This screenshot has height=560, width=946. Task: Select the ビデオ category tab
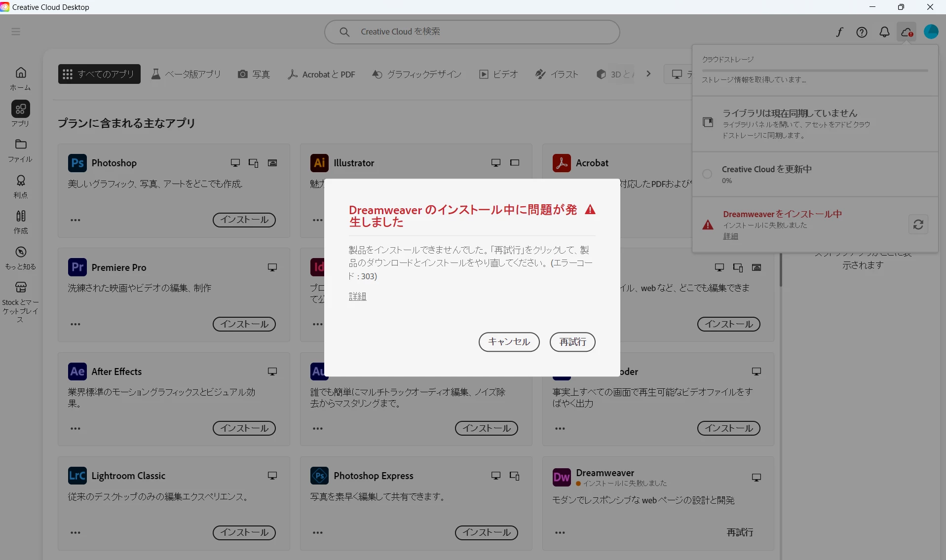(498, 74)
